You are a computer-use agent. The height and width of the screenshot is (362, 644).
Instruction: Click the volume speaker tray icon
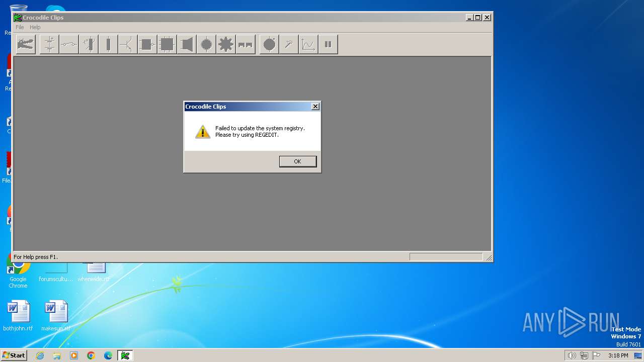point(572,355)
